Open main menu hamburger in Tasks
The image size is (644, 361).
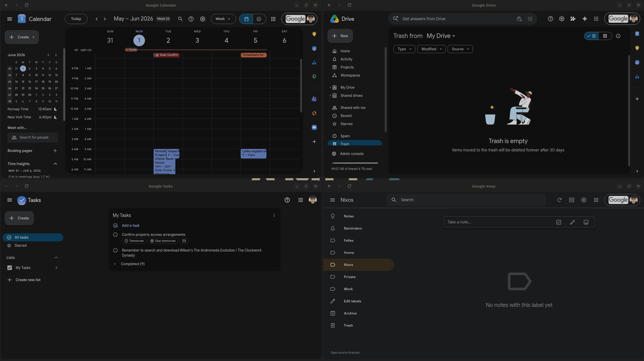point(10,200)
